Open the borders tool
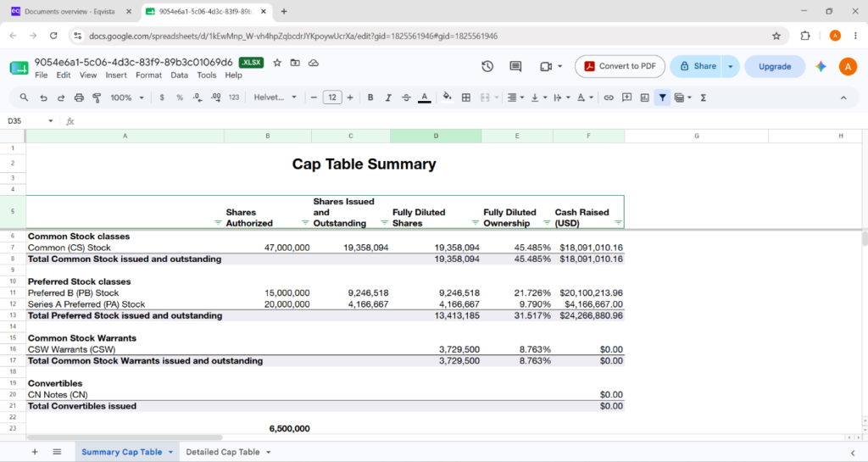The width and height of the screenshot is (868, 462). tap(466, 97)
